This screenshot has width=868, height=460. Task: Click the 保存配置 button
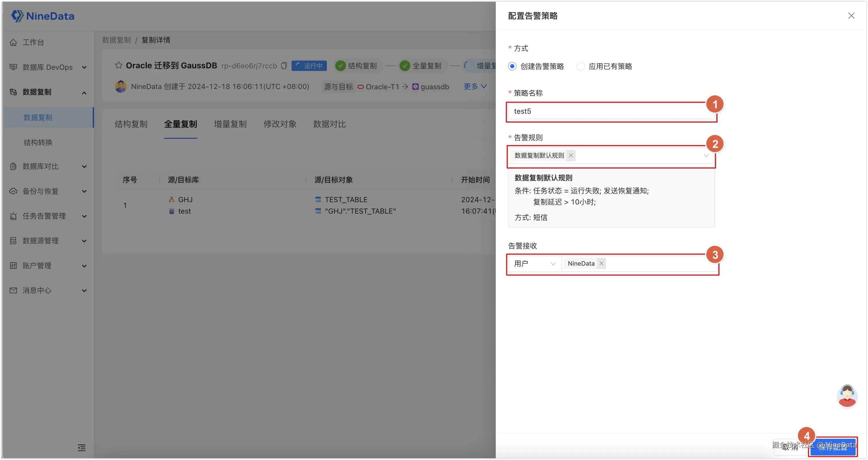click(833, 447)
